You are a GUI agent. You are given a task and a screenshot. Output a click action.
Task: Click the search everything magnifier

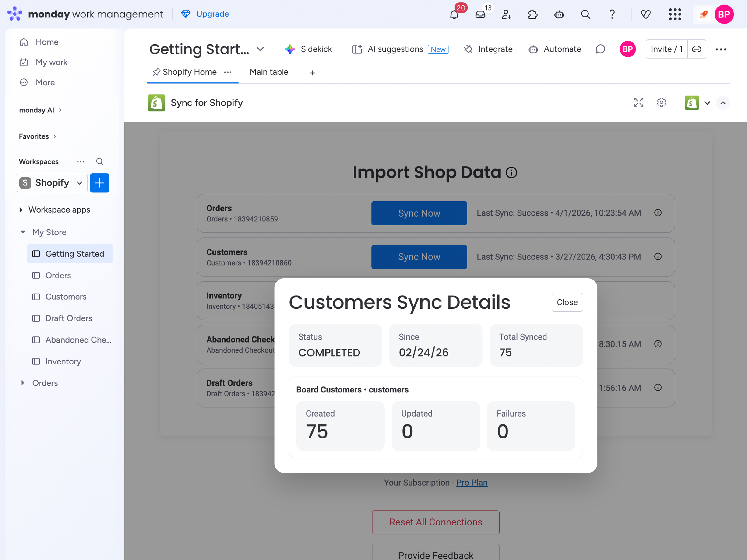585,14
